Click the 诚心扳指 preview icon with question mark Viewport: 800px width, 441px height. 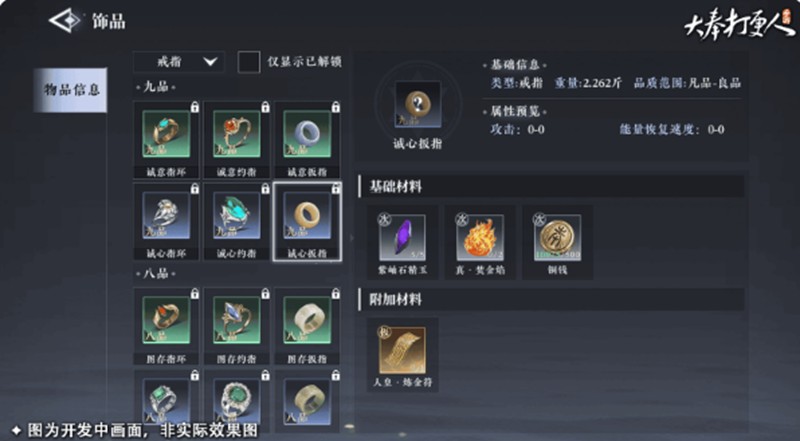(x=418, y=104)
